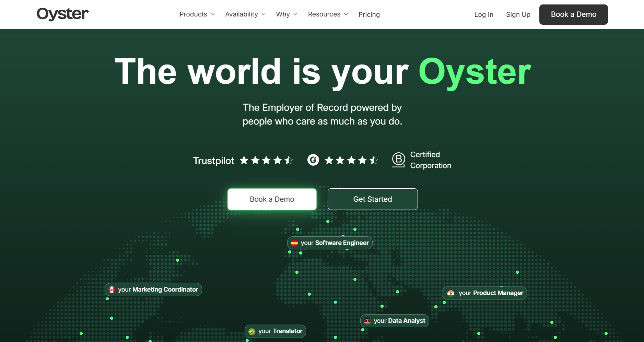The height and width of the screenshot is (342, 644).
Task: Click the India flag on Product Manager tag
Action: (x=451, y=293)
